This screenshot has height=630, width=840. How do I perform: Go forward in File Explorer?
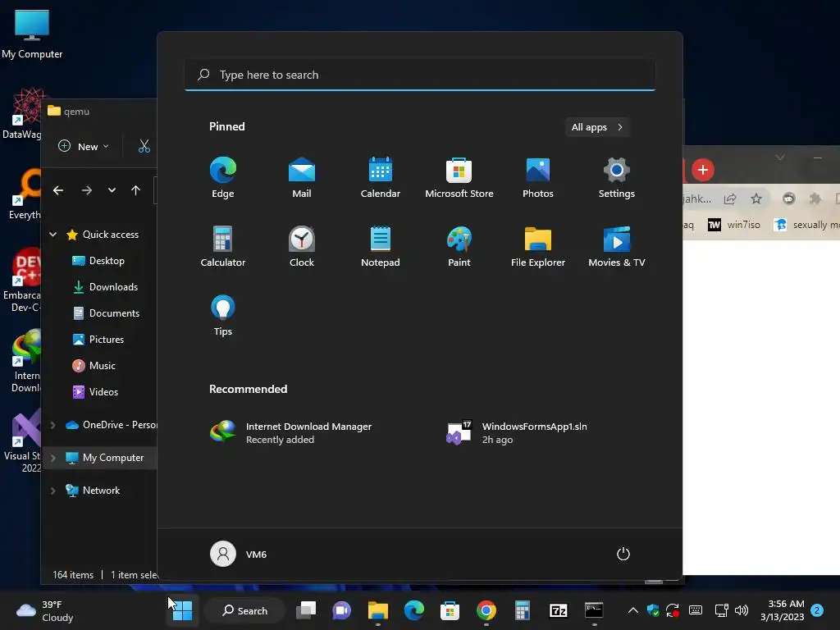[86, 190]
